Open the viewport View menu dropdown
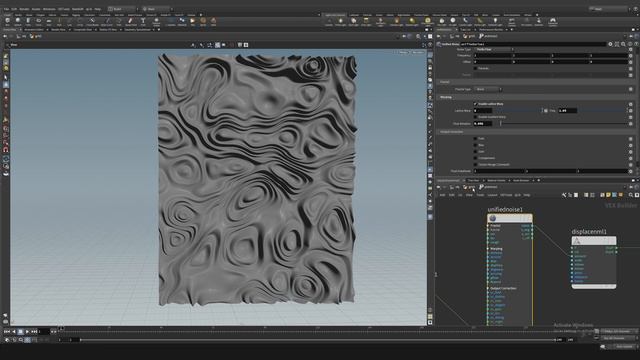Viewport: 640px width, 360px height. 14,45
